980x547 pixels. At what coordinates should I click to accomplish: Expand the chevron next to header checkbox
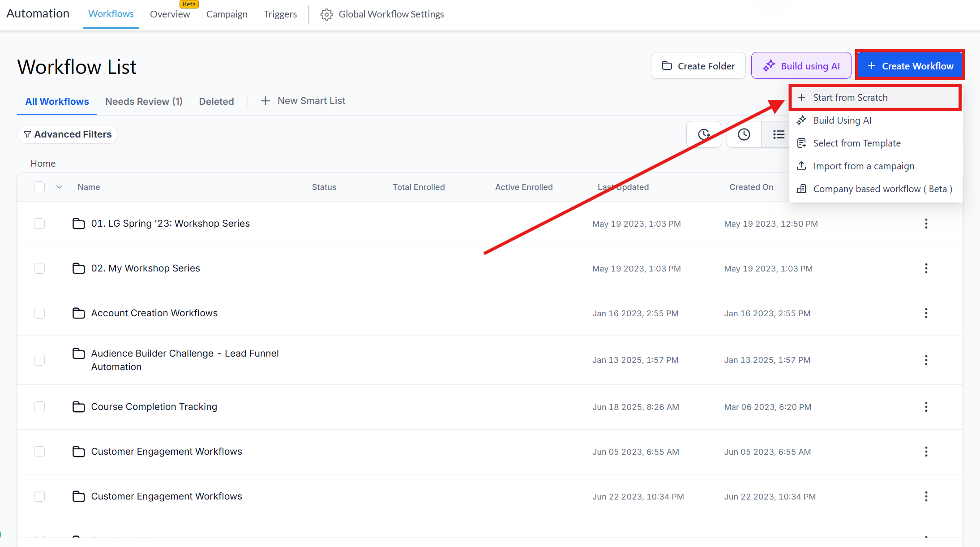(x=59, y=187)
